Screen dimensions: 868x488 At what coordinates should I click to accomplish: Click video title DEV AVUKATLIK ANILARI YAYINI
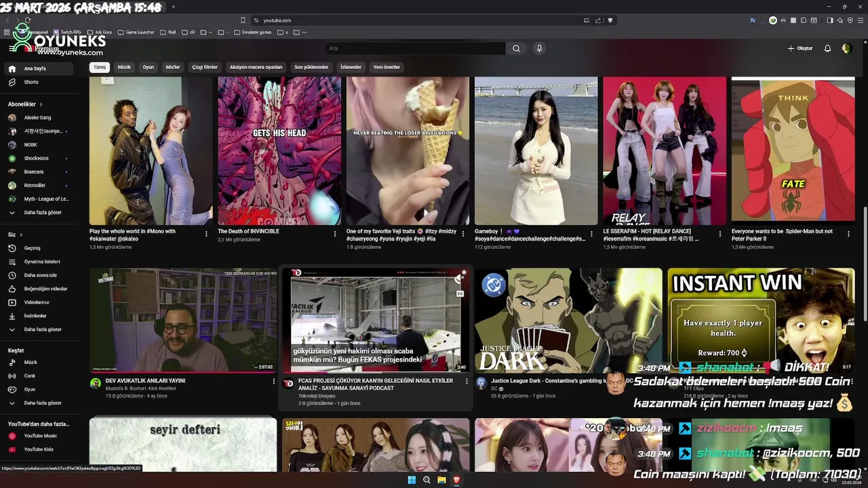point(145,381)
